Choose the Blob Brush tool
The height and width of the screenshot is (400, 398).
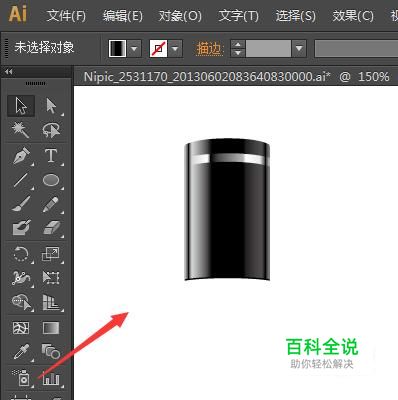point(21,228)
